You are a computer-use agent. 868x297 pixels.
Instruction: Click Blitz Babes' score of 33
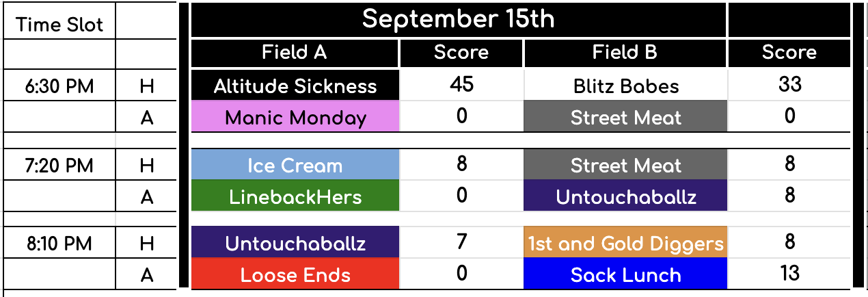pos(789,85)
